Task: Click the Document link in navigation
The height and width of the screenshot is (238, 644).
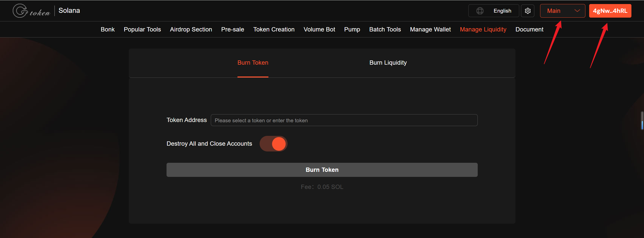Action: 529,29
